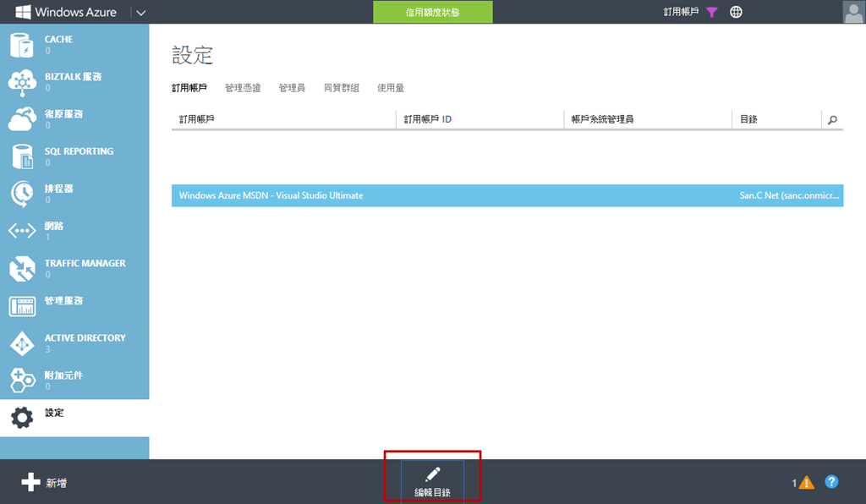Click the 訂用帳戶 label in top bar
866x504 pixels.
coord(681,12)
